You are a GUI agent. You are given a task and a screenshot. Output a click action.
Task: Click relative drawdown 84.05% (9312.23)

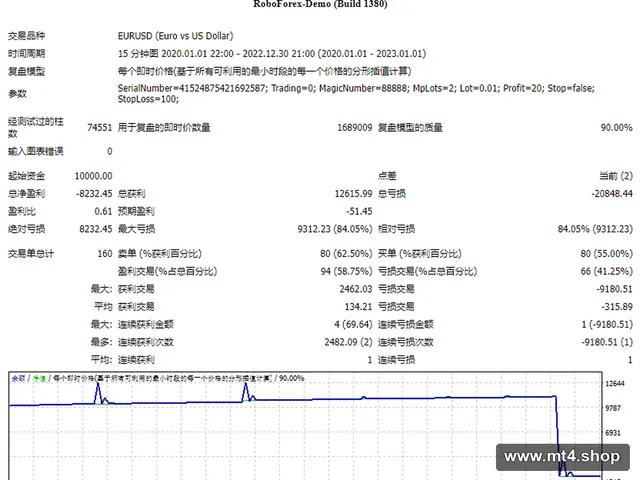click(595, 229)
